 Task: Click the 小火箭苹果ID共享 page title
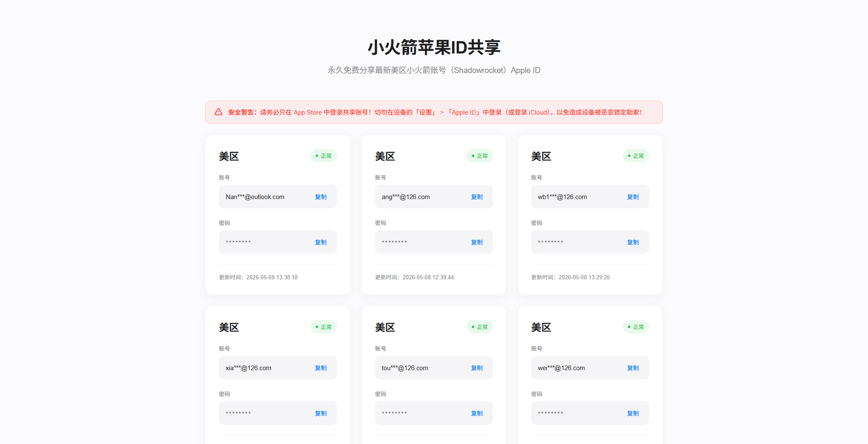[x=434, y=47]
